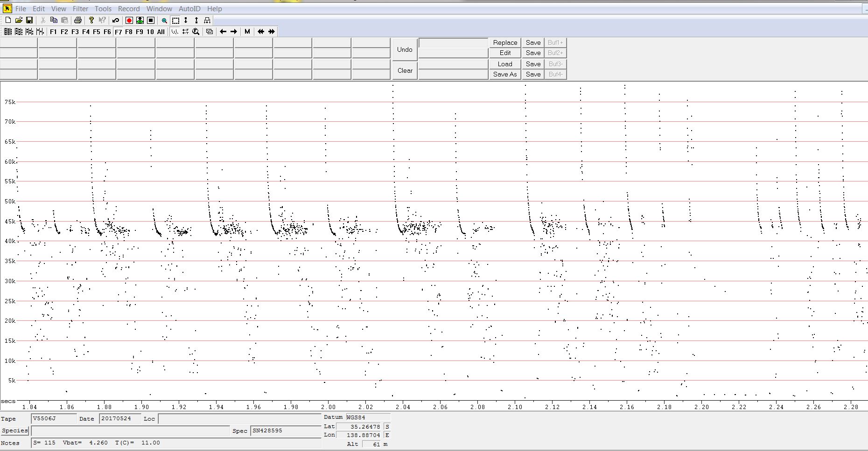Go to previous file with left arrow
This screenshot has width=868, height=451.
point(223,32)
